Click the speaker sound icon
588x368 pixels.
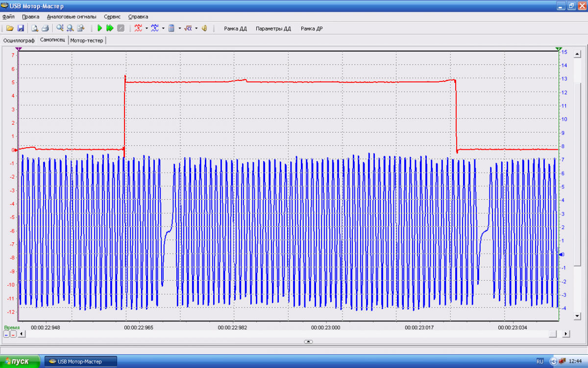coord(204,28)
